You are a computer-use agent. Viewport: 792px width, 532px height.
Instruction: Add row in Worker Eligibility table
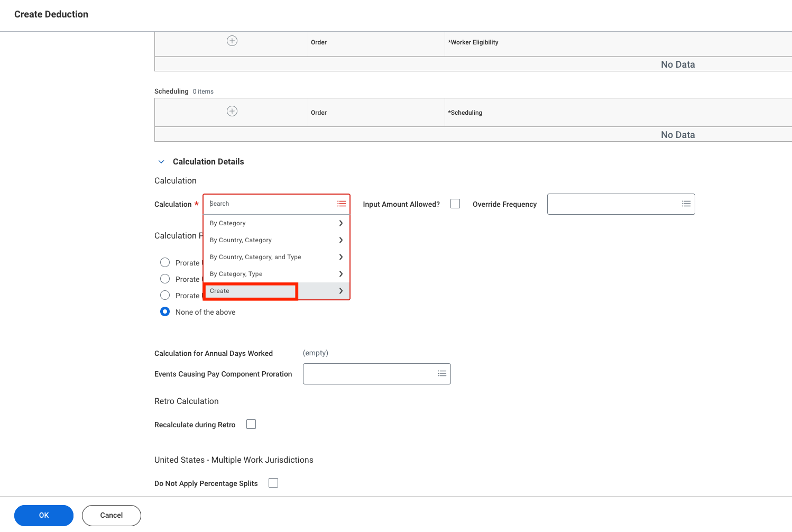[232, 41]
